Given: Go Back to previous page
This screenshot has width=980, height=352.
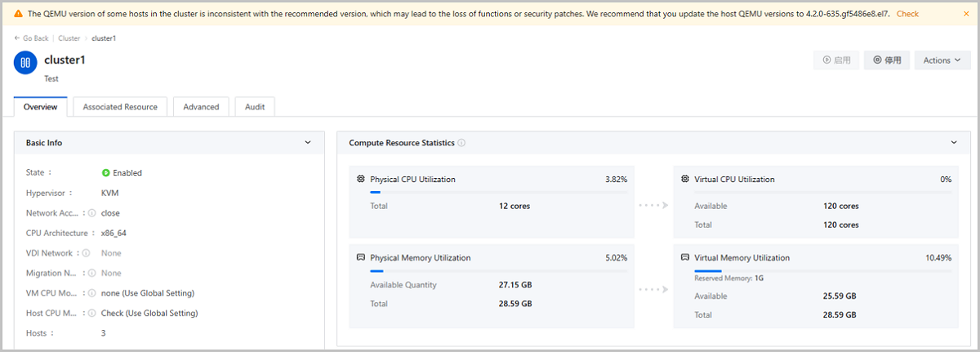Looking at the screenshot, I should [x=32, y=38].
